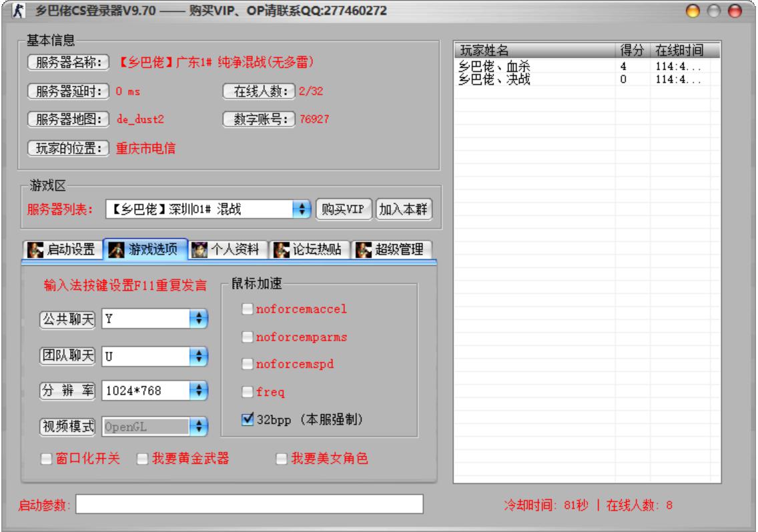Close the window with red button

735,11
